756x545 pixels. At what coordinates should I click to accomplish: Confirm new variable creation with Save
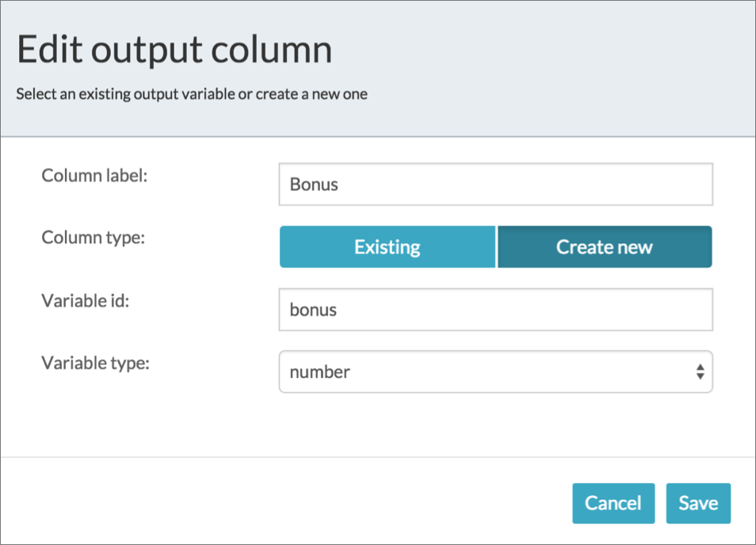698,503
